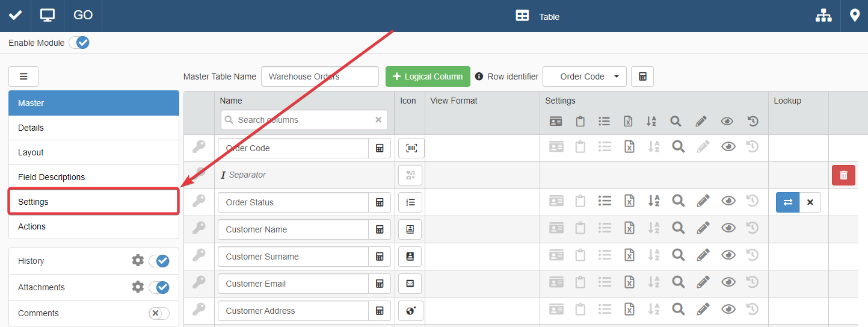Disable the Attachments toggle

[159, 287]
